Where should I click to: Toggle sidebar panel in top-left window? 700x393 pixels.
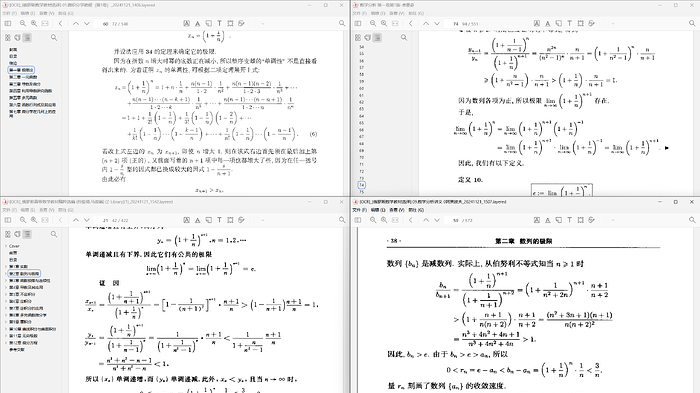pos(8,23)
